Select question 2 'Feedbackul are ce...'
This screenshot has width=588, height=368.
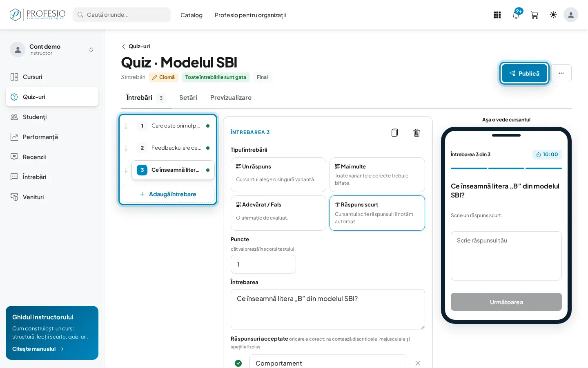coord(173,148)
